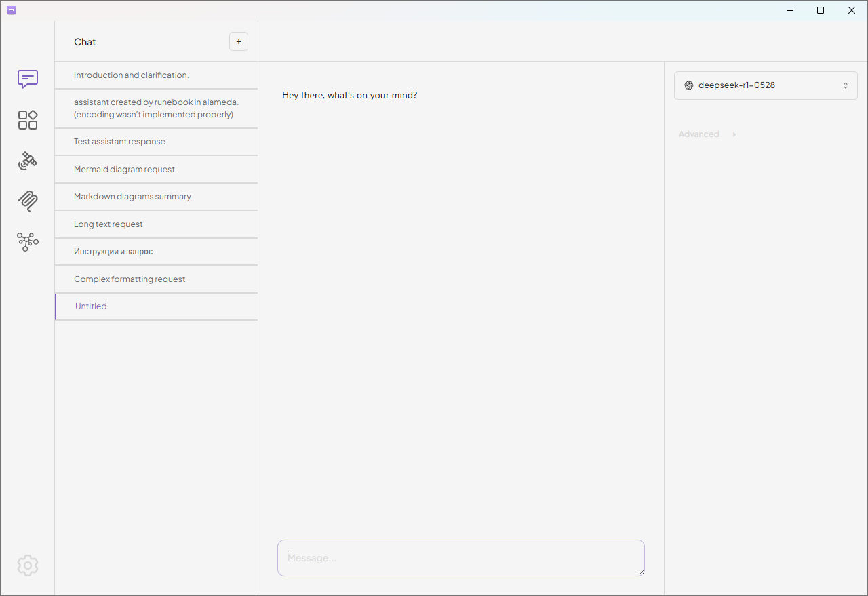Open the deepseek-r1-0528 model dropdown
The width and height of the screenshot is (868, 596).
766,85
